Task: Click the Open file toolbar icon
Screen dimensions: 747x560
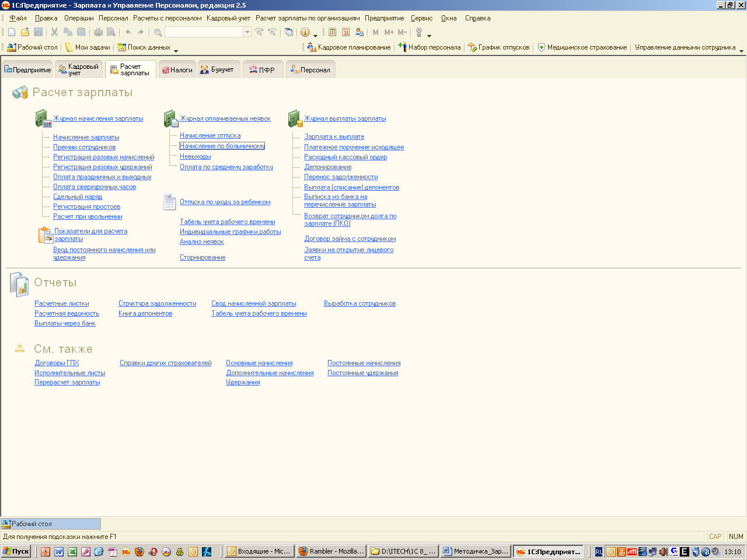Action: click(x=25, y=32)
